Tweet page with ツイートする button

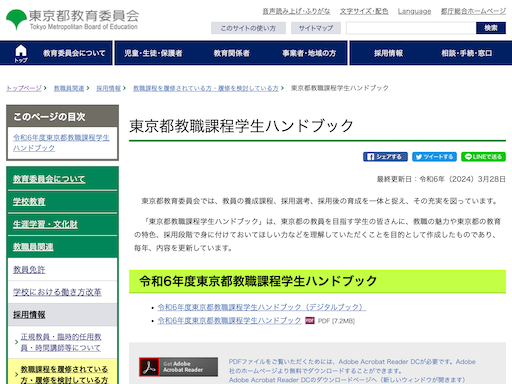coord(434,157)
